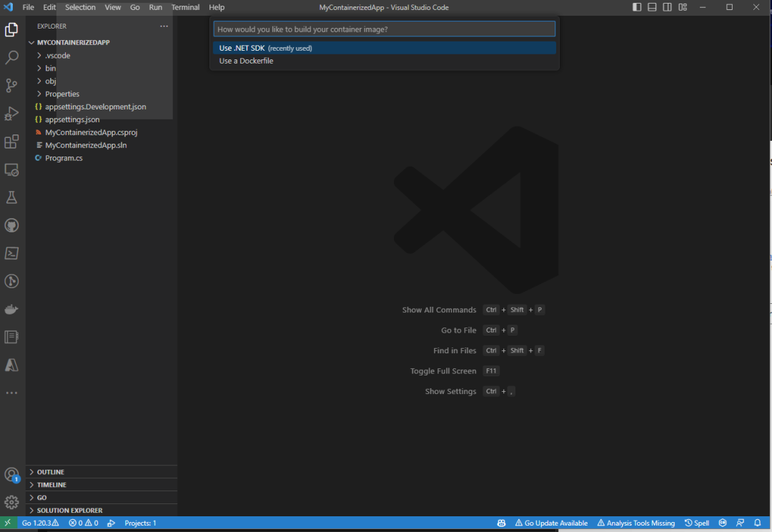Expand the SOLUTION EXPLORER section
This screenshot has width=772, height=532.
click(x=102, y=511)
